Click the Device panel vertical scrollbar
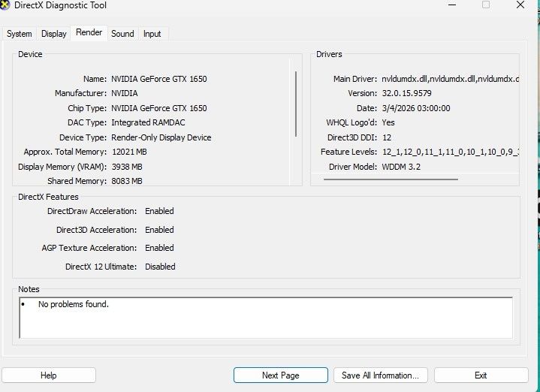 296,104
